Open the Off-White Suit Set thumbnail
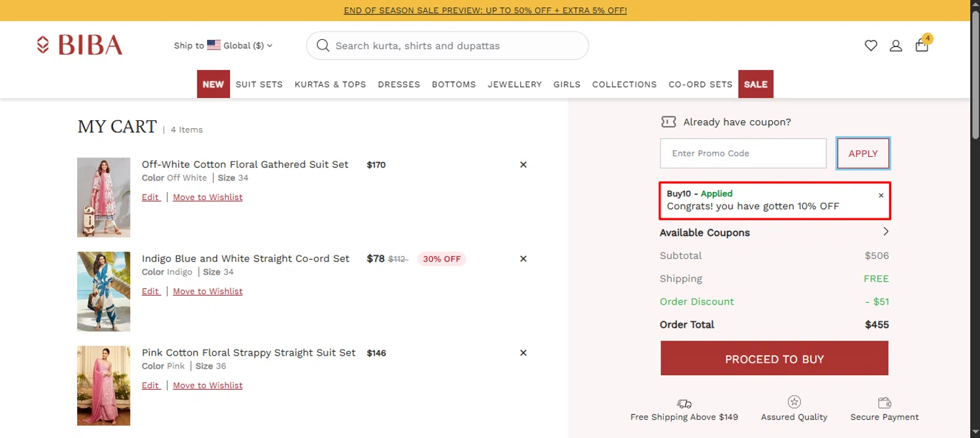980x438 pixels. (x=104, y=197)
